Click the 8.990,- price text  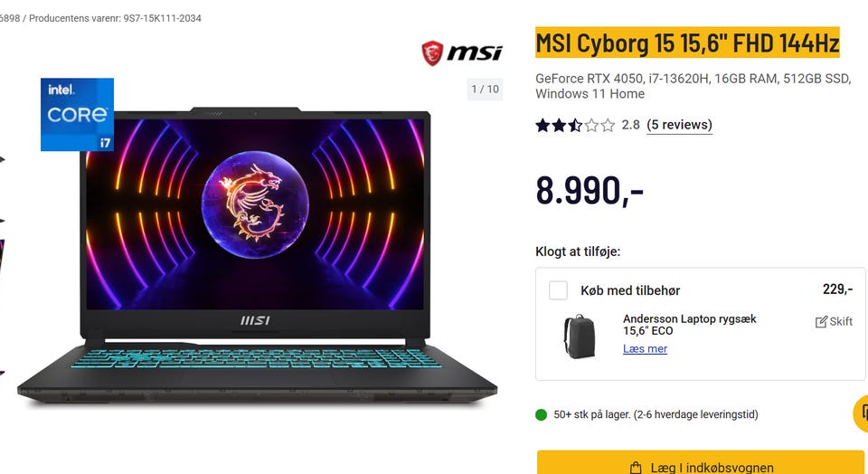pos(590,191)
